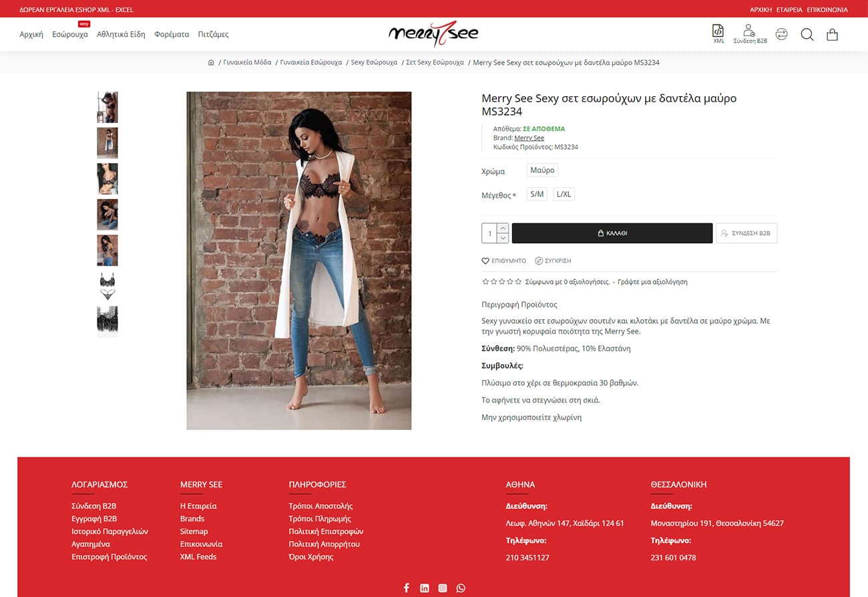Open the compare arrows icon in header
Viewport: 868px width, 597px height.
[781, 34]
